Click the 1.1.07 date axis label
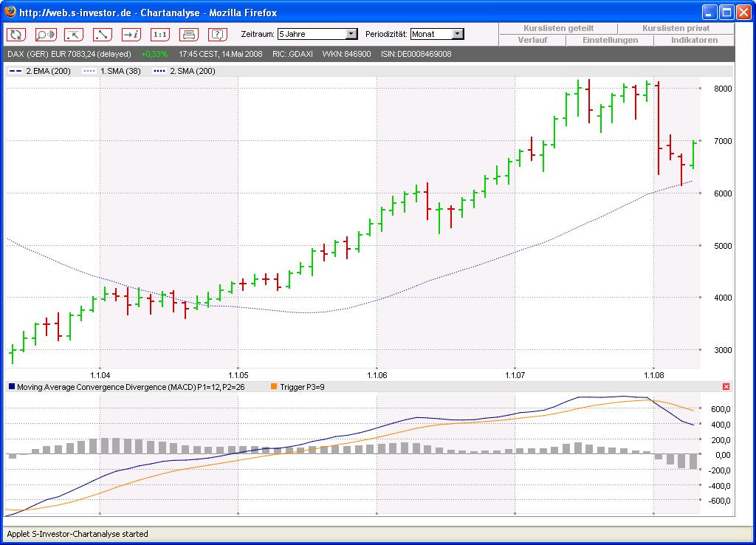The image size is (756, 545). pyautogui.click(x=515, y=375)
